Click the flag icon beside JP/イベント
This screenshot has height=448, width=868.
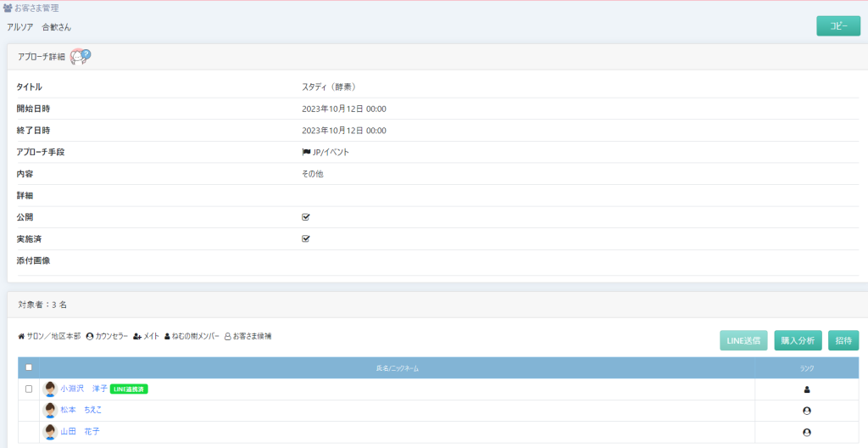tap(306, 152)
